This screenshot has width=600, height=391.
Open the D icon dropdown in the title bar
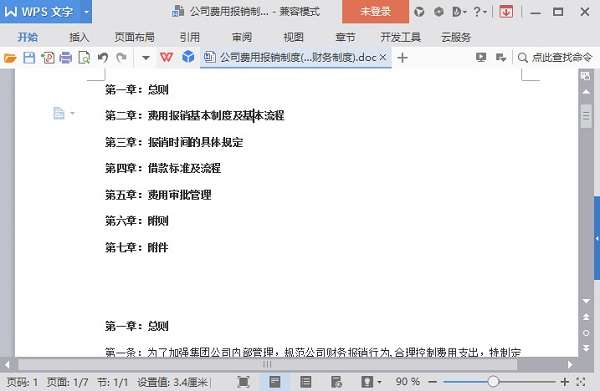(x=459, y=12)
